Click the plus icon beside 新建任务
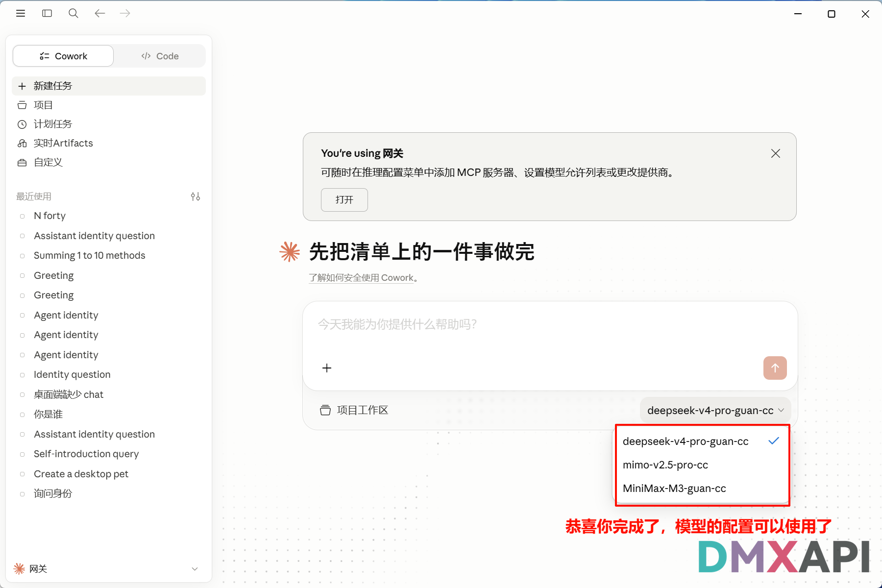This screenshot has width=882, height=588. 22,86
